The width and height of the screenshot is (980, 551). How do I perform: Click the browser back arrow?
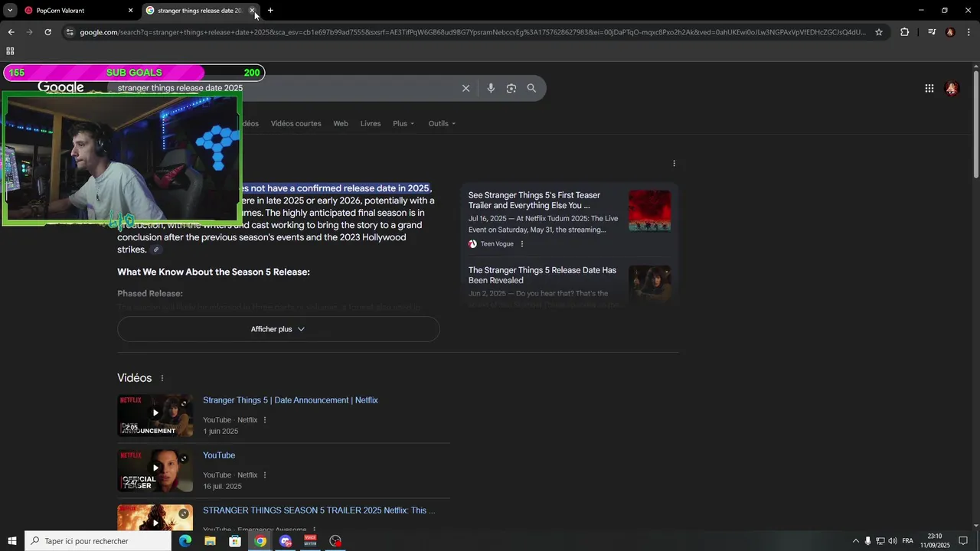11,32
